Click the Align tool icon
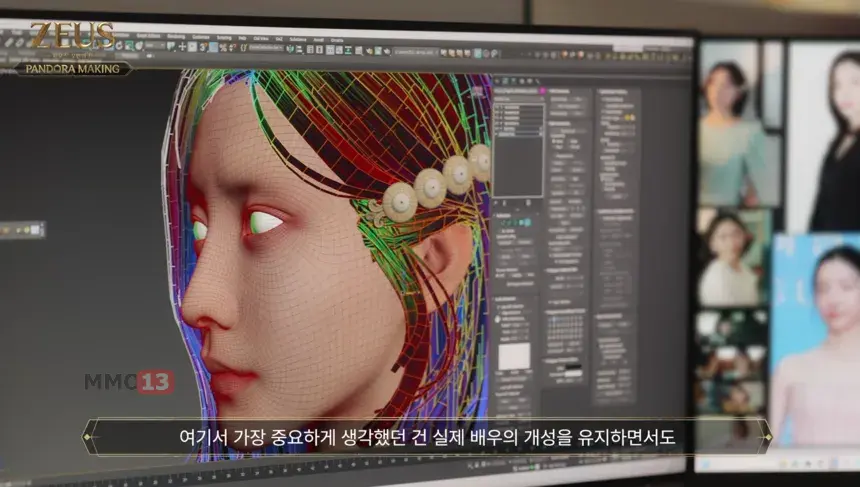This screenshot has height=487, width=860. click(299, 49)
